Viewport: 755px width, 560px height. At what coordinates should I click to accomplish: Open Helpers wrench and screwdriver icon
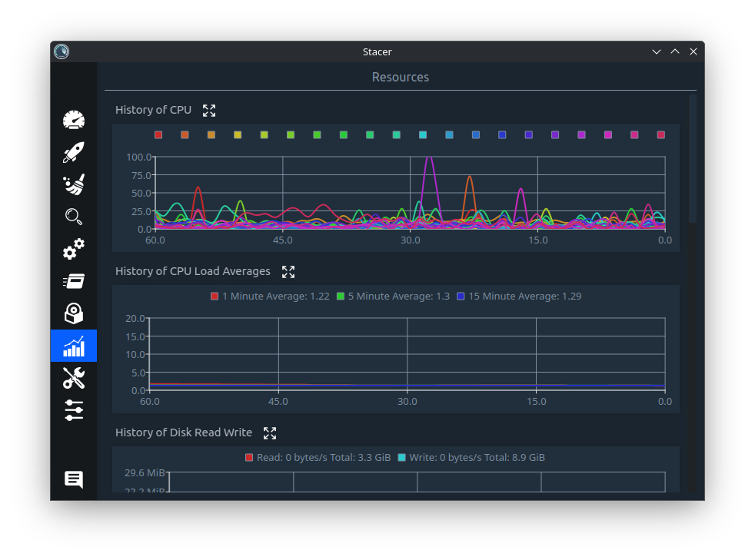(74, 378)
